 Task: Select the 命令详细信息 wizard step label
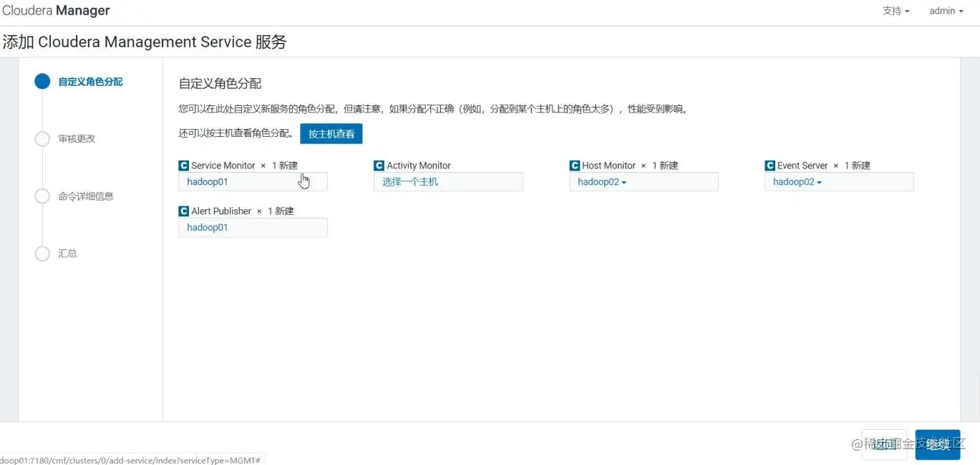coord(86,196)
